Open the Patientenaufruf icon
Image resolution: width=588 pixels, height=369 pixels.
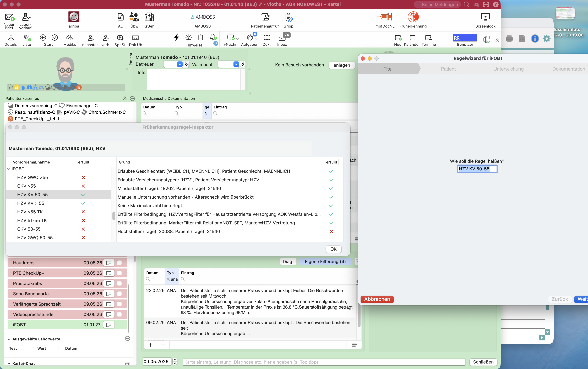[x=265, y=17]
